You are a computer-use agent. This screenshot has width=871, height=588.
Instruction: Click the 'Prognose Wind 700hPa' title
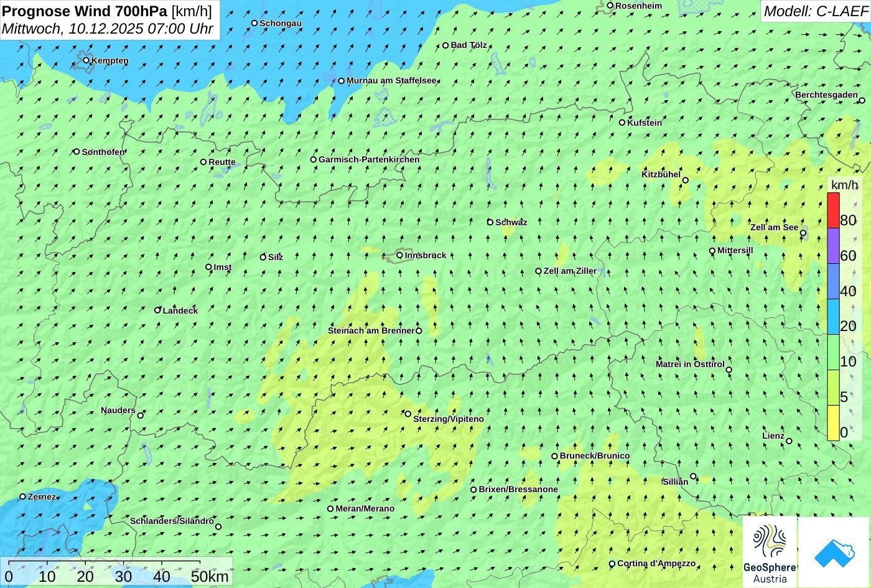pyautogui.click(x=85, y=11)
